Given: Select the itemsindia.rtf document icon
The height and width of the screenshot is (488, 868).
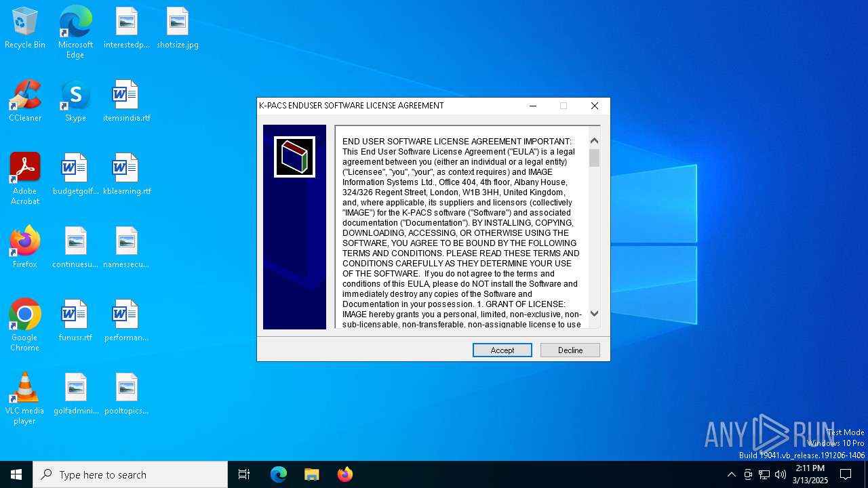Looking at the screenshot, I should point(127,102).
